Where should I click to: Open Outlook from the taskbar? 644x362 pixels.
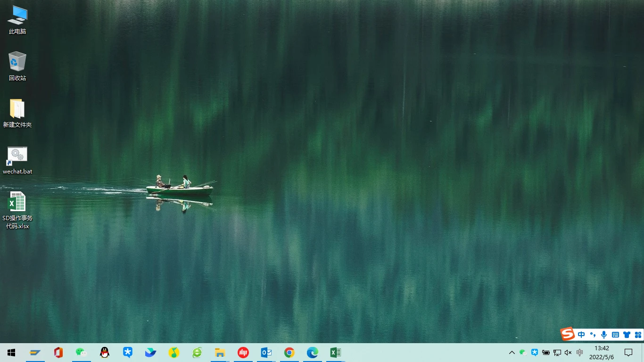point(266,353)
